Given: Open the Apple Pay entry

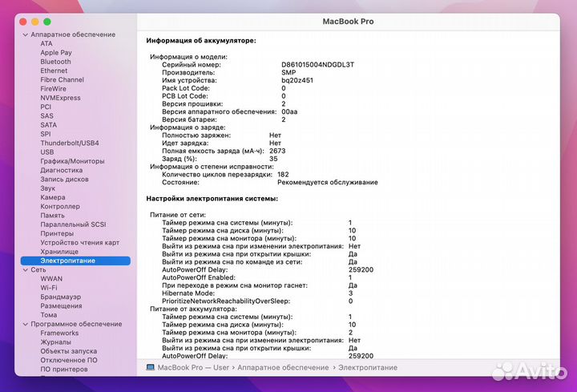Looking at the screenshot, I should 56,53.
